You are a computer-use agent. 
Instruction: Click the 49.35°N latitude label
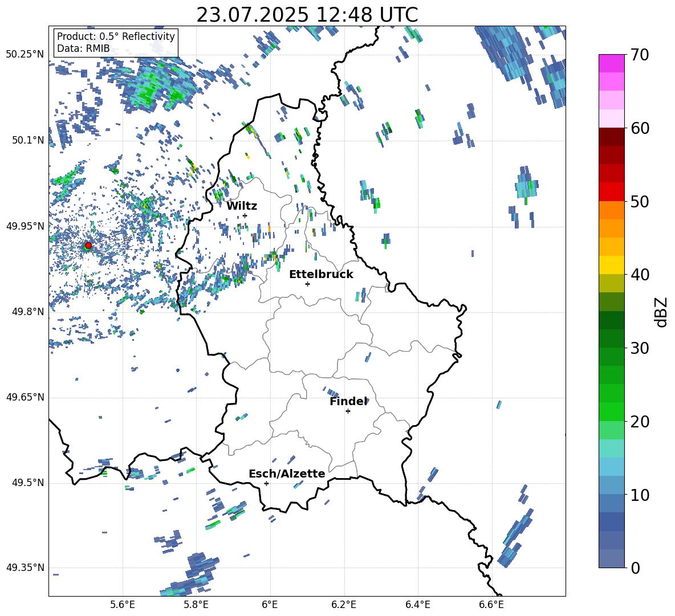click(25, 568)
